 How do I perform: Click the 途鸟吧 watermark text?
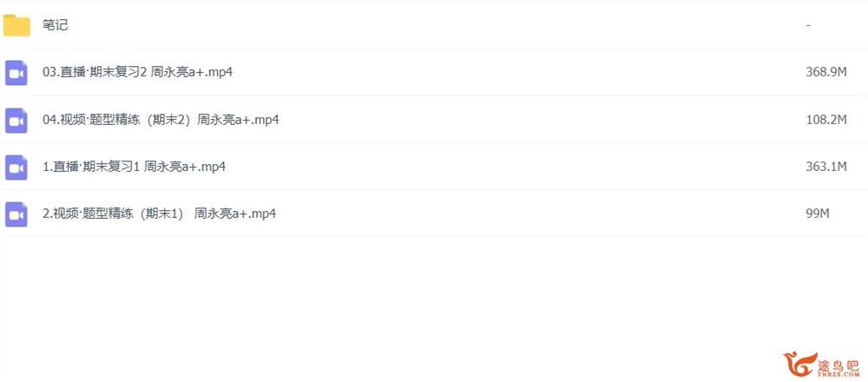pyautogui.click(x=838, y=365)
